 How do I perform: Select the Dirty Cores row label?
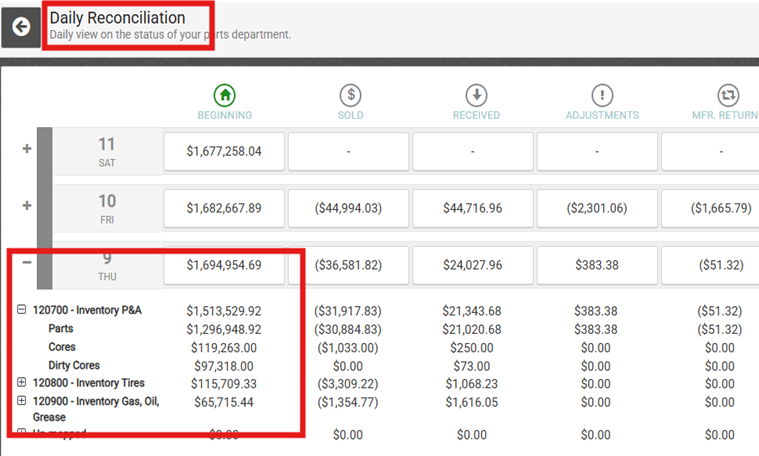pos(74,365)
